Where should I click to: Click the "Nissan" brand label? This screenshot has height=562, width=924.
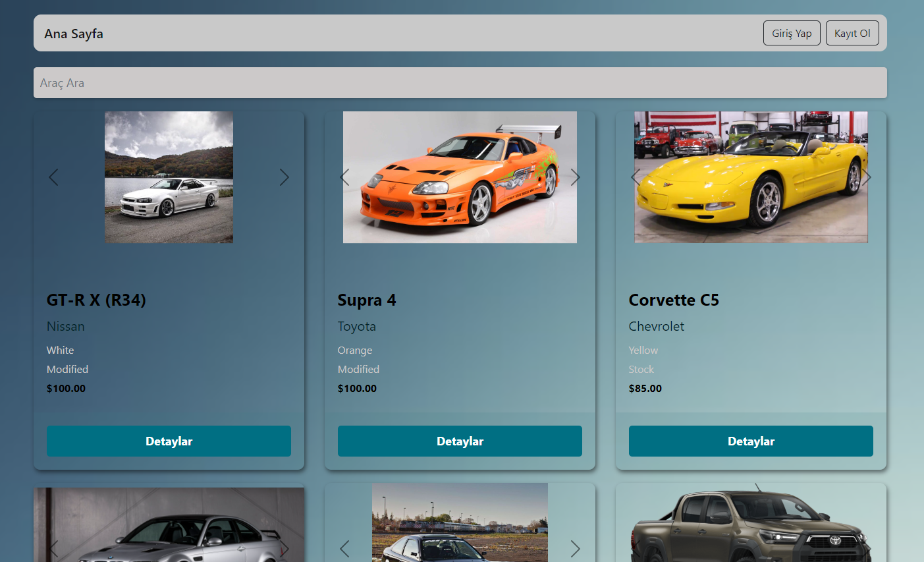tap(66, 326)
